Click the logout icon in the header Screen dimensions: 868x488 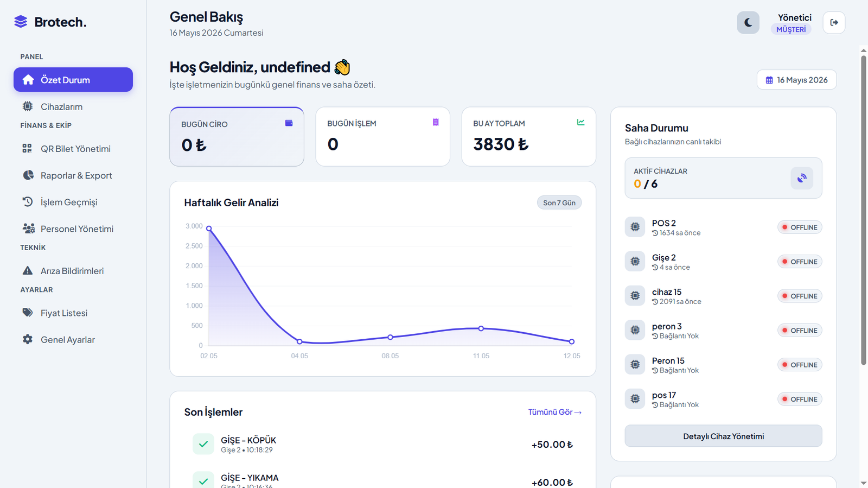tap(834, 23)
